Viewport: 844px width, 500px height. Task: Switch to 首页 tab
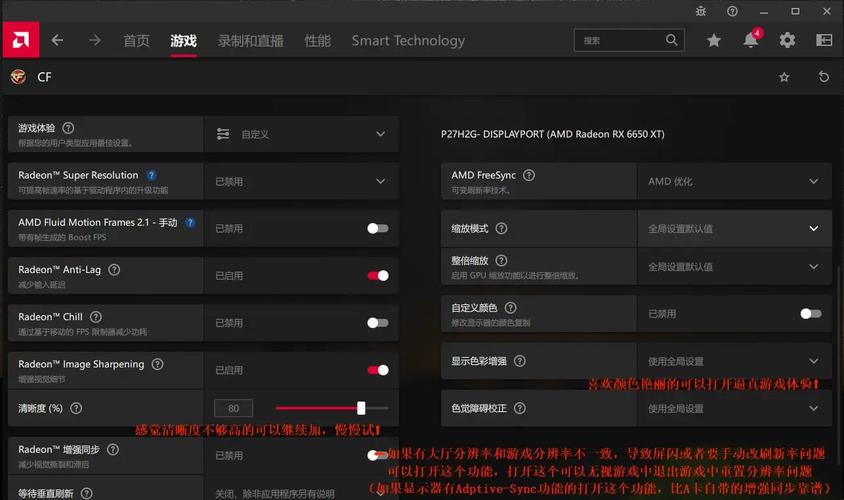pyautogui.click(x=136, y=40)
